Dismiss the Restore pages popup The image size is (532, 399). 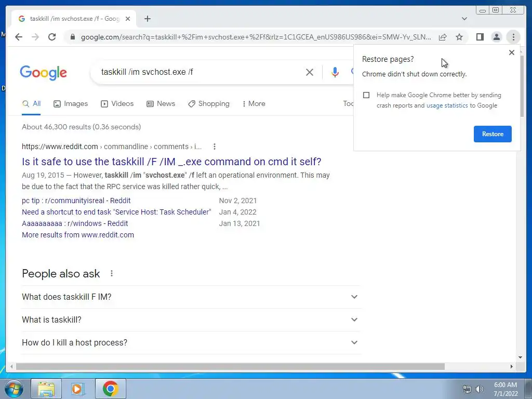[x=512, y=52]
